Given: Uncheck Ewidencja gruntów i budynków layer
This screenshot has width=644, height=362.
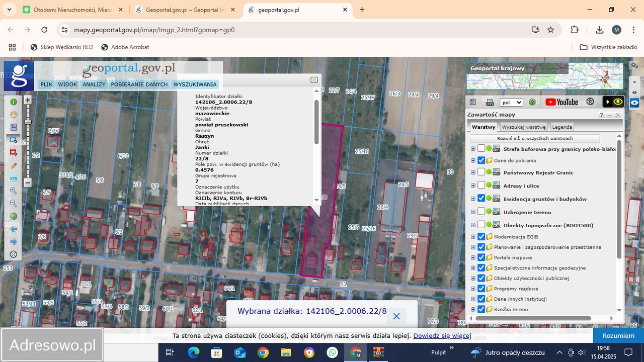Looking at the screenshot, I should coord(481,199).
